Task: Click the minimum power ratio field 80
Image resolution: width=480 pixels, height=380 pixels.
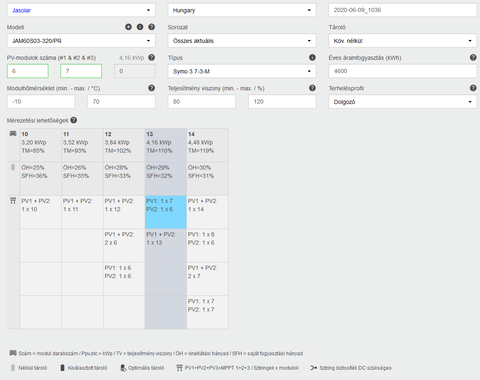Action: [x=202, y=102]
